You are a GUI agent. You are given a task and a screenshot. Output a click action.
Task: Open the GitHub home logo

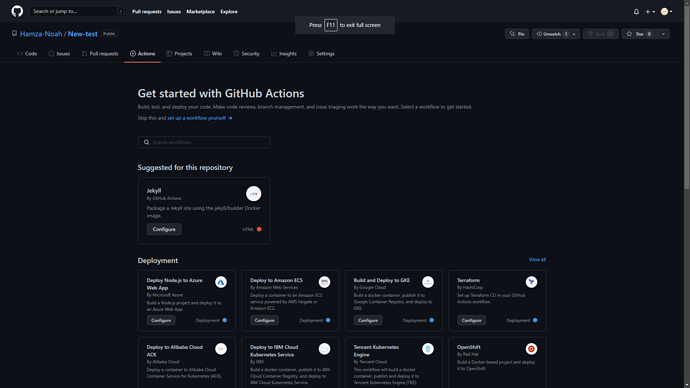(17, 11)
